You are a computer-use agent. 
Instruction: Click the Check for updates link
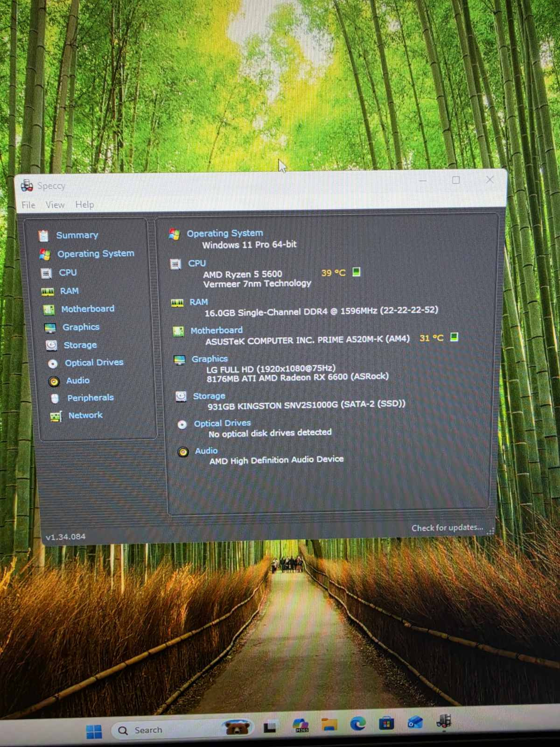coord(447,528)
